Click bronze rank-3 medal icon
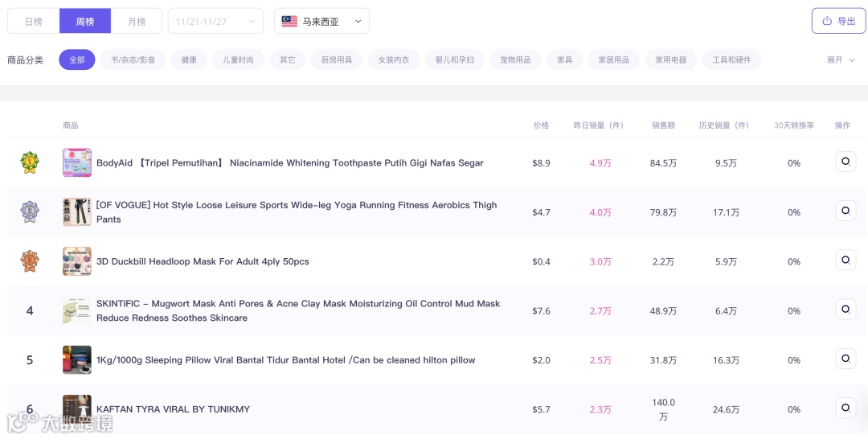This screenshot has width=868, height=439. (x=30, y=261)
